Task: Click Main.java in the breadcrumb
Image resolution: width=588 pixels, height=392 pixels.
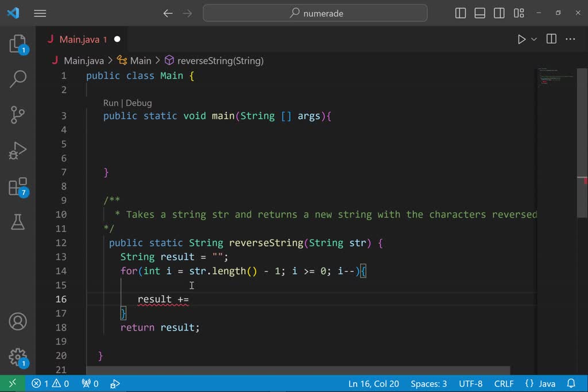Action: click(84, 60)
